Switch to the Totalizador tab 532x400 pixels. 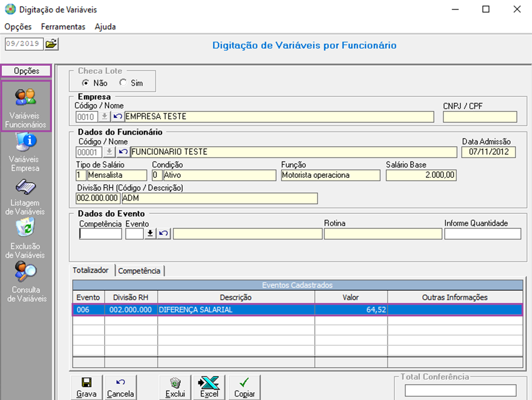coord(91,270)
